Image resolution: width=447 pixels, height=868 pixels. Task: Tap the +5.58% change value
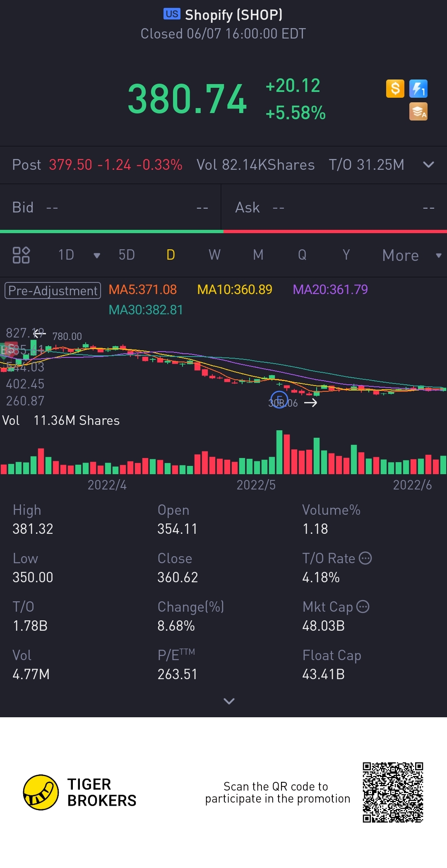pos(296,113)
